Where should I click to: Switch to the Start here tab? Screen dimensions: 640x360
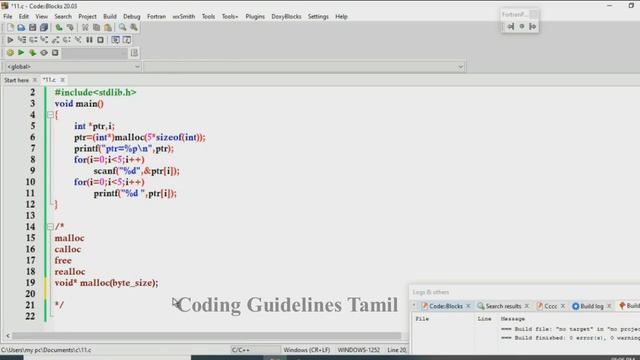pos(16,80)
